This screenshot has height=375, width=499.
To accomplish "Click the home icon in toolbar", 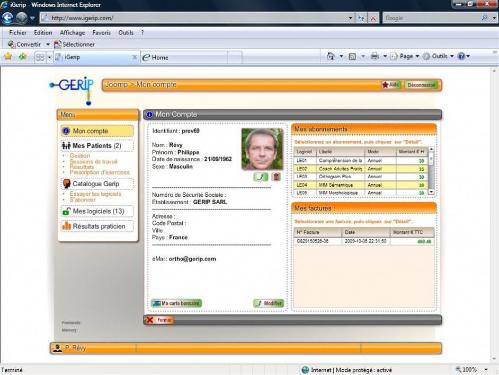I will (x=330, y=56).
